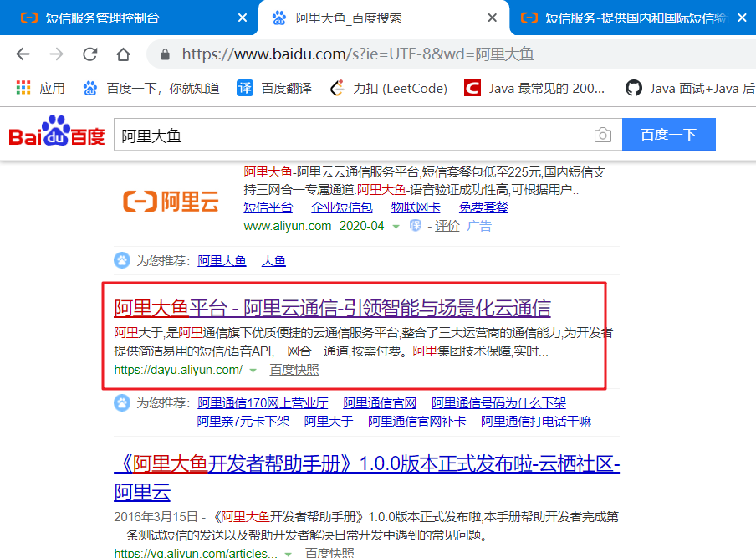
Task: Click the 保 guarantee shield icon
Action: pos(415,225)
